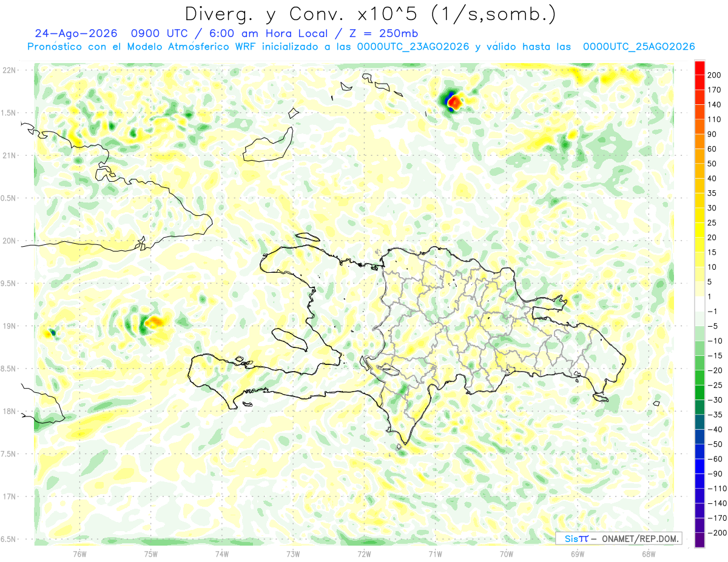Click the 'Z = 250mb' level text
The image size is (728, 562).
[x=383, y=33]
